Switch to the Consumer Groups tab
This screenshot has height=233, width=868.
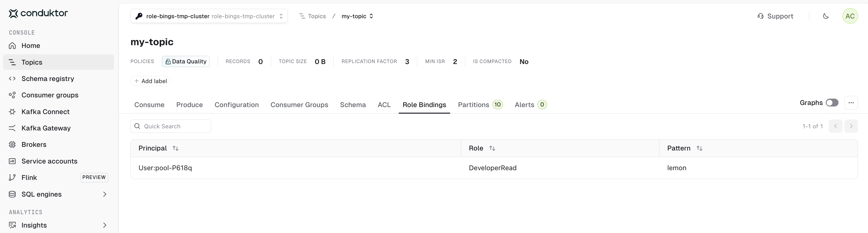(x=299, y=105)
